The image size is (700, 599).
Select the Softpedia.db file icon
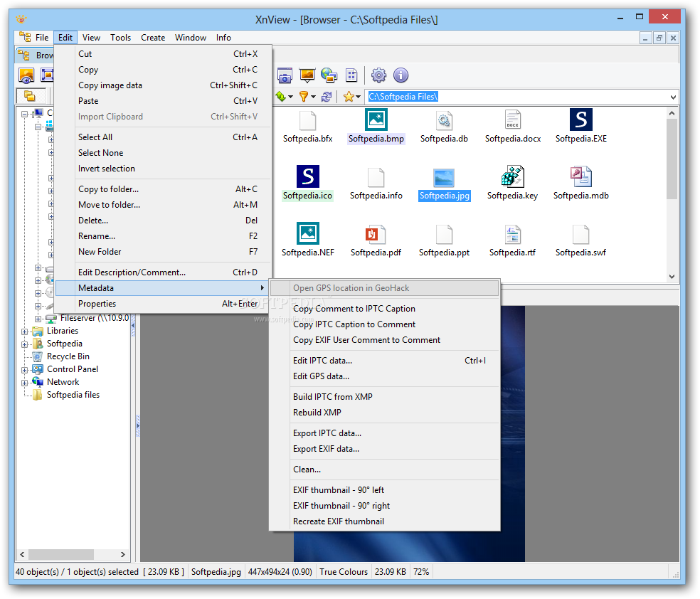[444, 120]
